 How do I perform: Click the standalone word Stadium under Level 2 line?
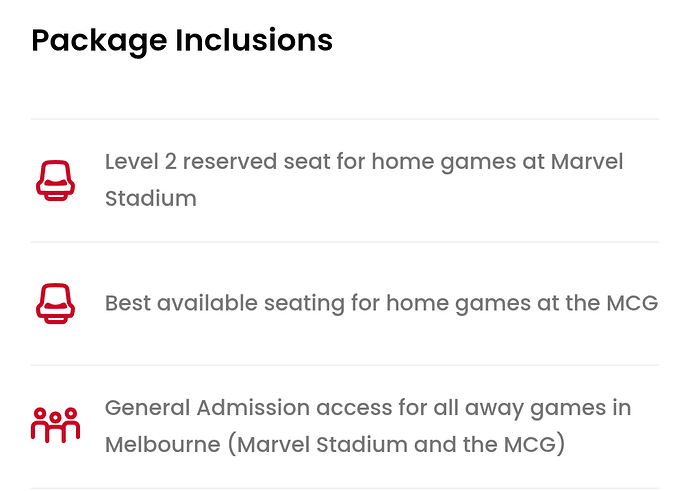[x=150, y=198]
